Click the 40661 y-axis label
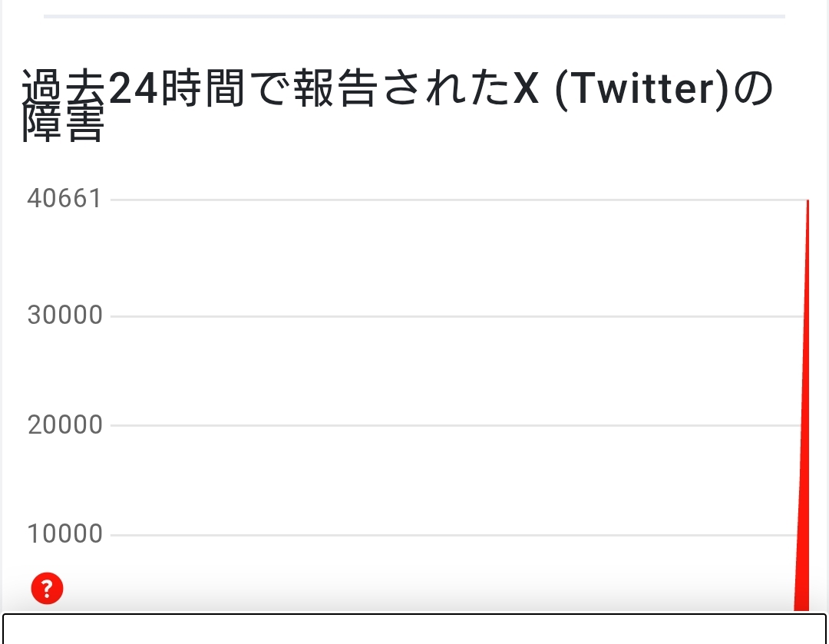Viewport: 829px width, 644px height. 64,199
